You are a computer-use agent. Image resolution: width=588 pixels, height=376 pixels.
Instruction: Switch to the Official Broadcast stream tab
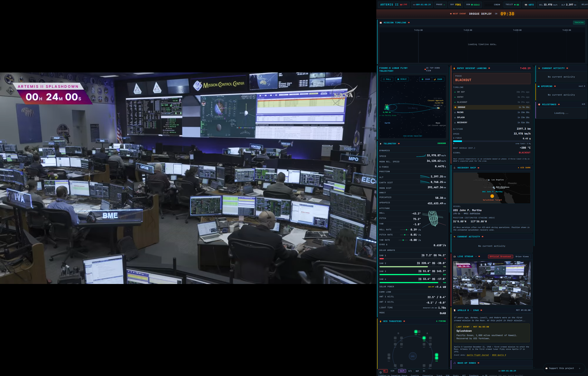point(500,257)
